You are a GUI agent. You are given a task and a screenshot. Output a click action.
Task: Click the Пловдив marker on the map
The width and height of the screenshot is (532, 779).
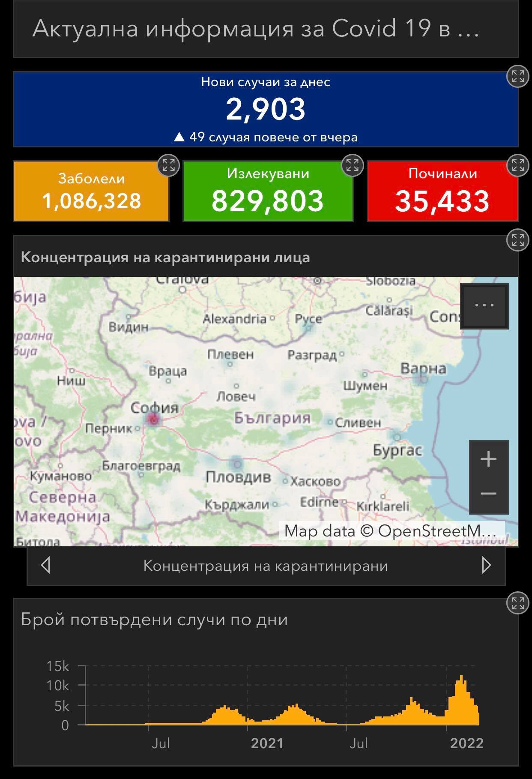pos(237,464)
